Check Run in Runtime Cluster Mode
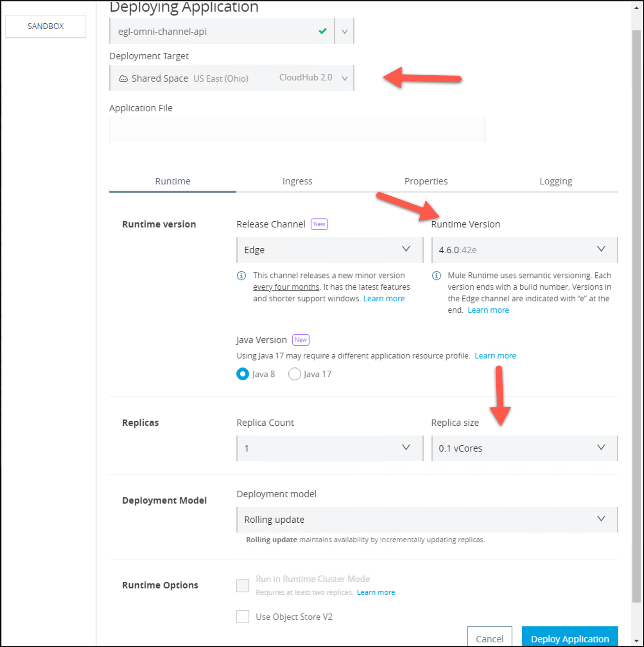The height and width of the screenshot is (647, 644). 242,585
